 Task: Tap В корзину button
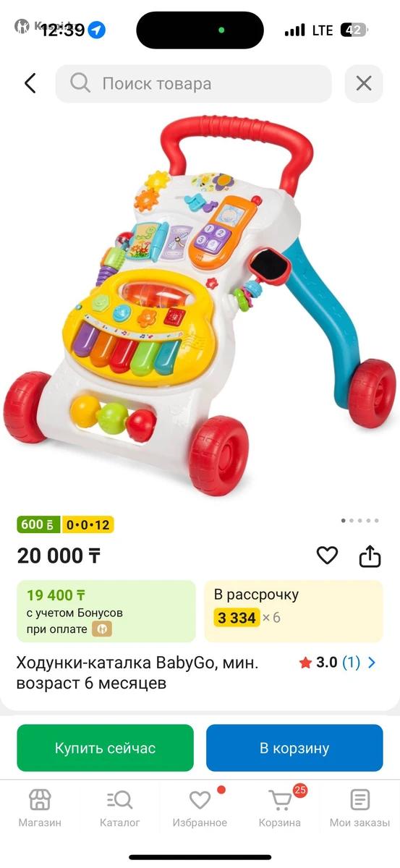pos(294,748)
